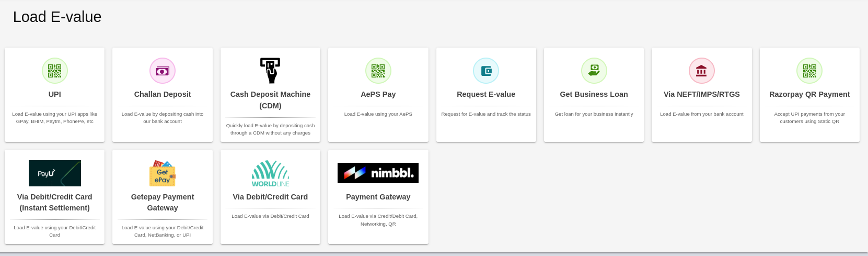The image size is (868, 256).
Task: Select the 'Cash Deposit Machine (CDM)' heading
Action: click(270, 100)
